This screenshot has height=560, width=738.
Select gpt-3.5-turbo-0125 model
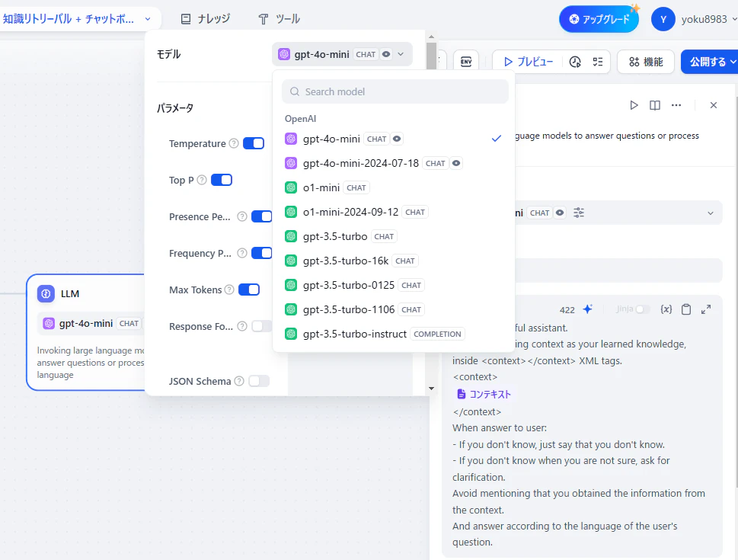(394, 286)
